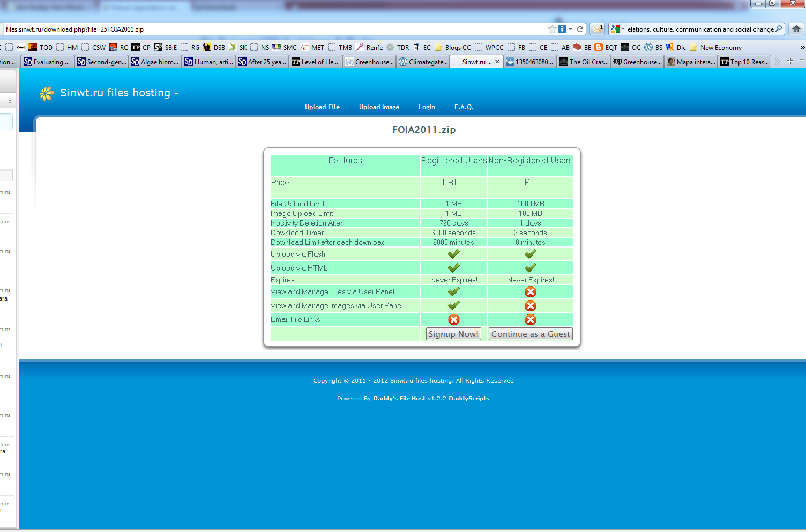
Task: Open the Renfe bookmark
Action: coord(369,47)
